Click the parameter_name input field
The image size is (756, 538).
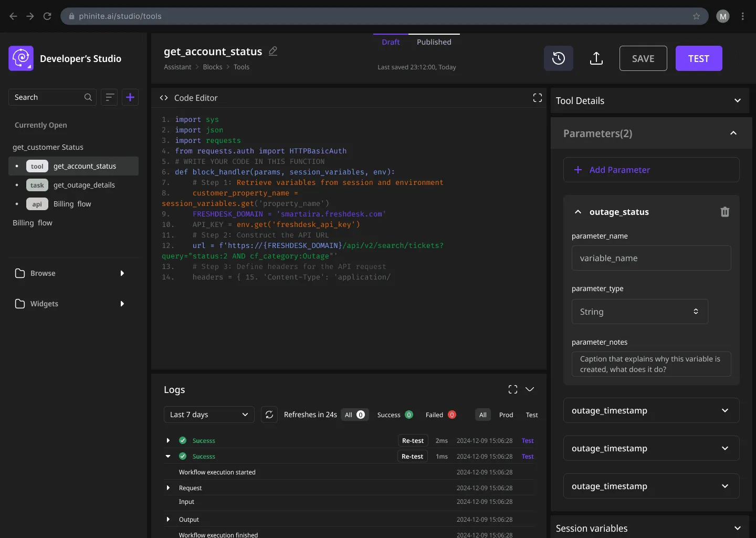click(x=651, y=258)
